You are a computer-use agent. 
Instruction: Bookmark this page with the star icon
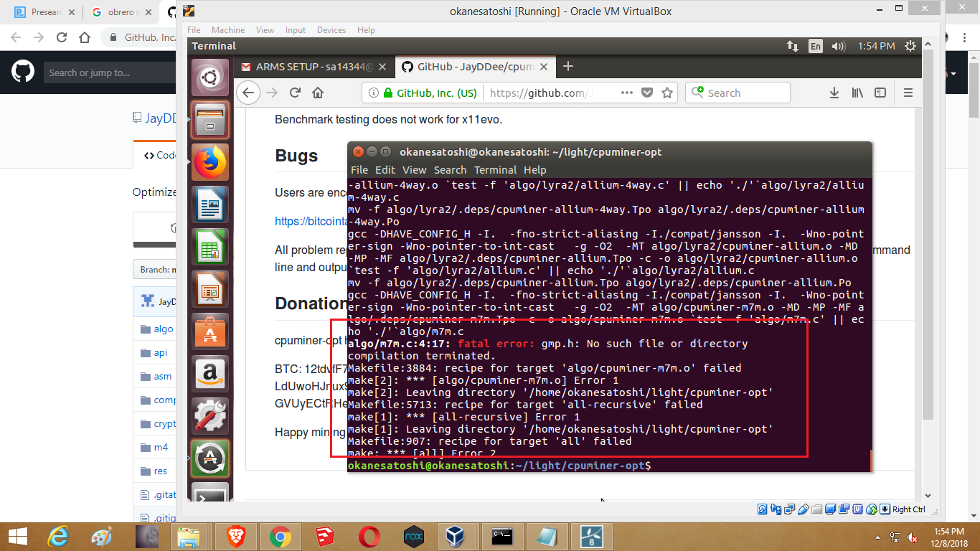tap(667, 93)
